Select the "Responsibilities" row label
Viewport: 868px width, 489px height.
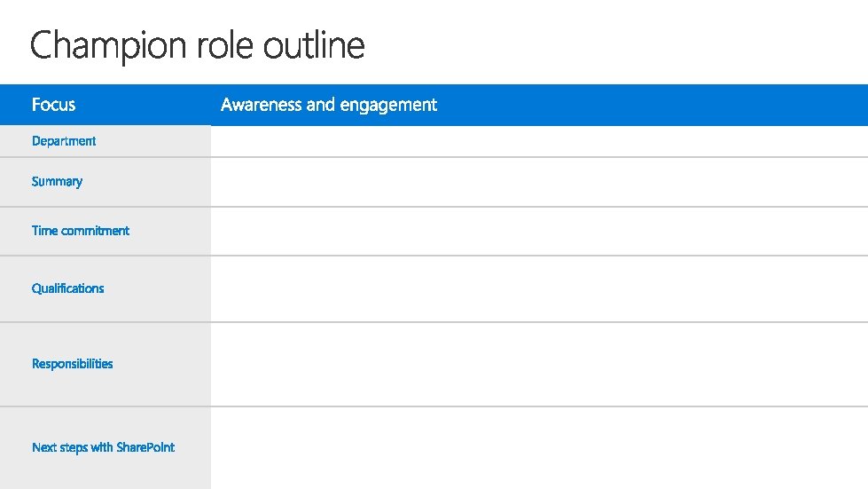click(73, 364)
